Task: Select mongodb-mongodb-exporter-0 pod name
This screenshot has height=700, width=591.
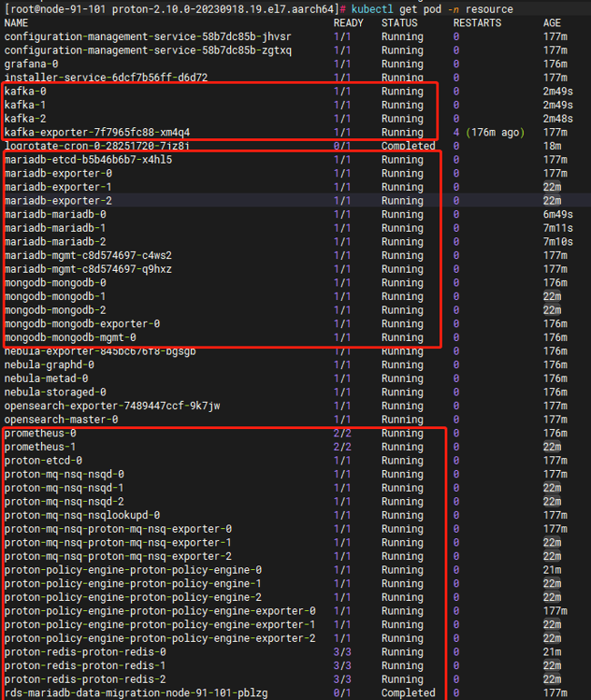Action: click(82, 324)
